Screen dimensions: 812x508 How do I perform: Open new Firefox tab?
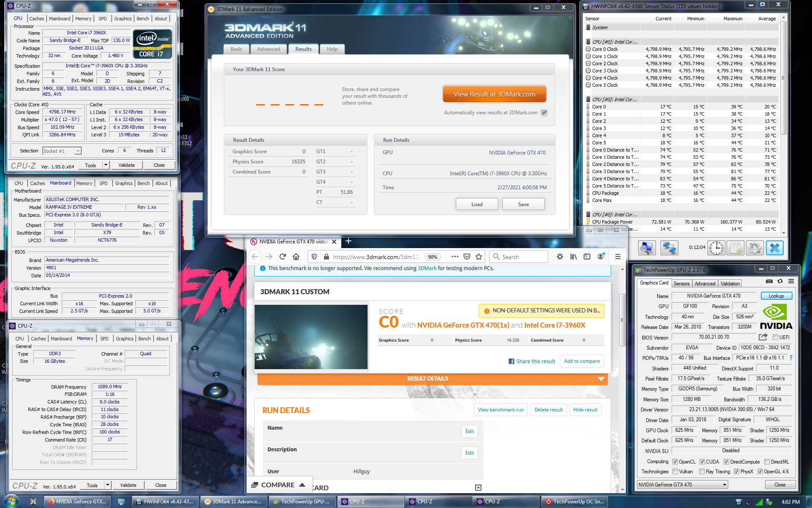[348, 241]
